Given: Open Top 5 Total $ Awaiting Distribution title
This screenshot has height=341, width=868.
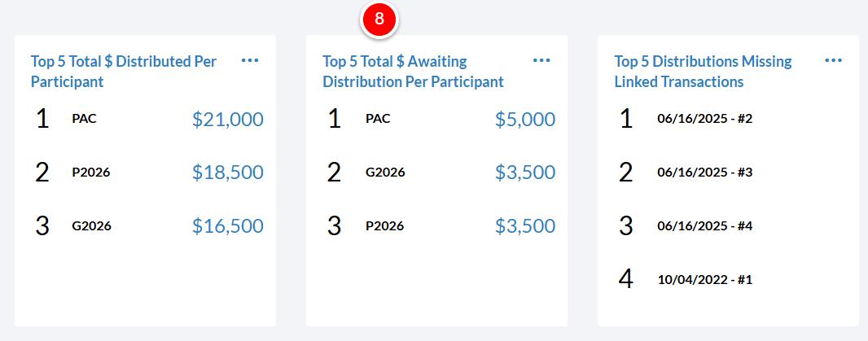Looking at the screenshot, I should click(413, 72).
